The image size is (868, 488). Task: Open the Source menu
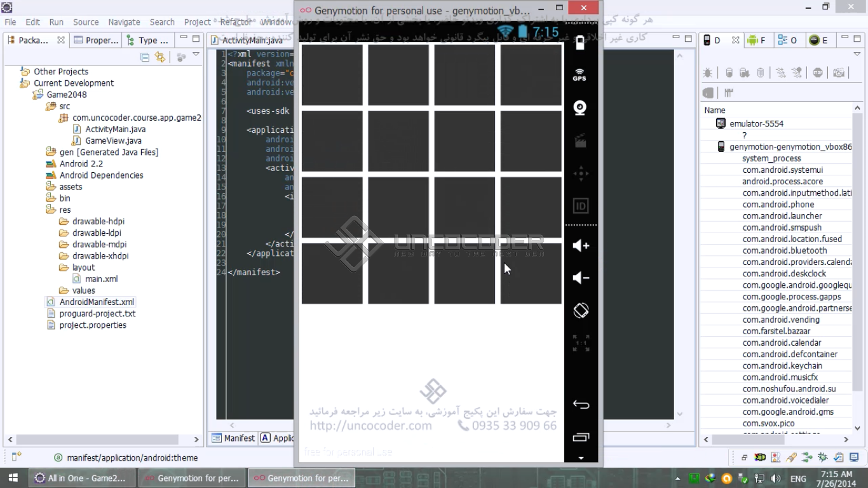[x=86, y=22]
